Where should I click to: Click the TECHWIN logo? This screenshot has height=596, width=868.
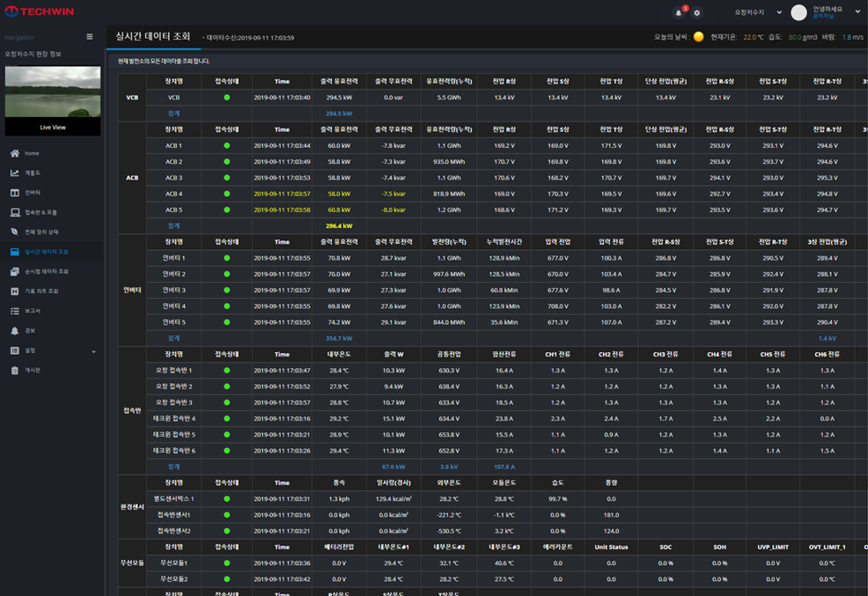pyautogui.click(x=40, y=12)
